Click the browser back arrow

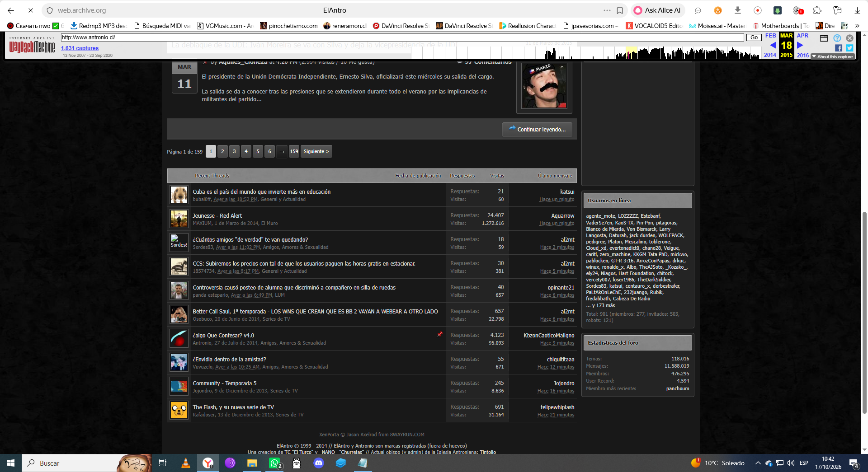click(11, 10)
